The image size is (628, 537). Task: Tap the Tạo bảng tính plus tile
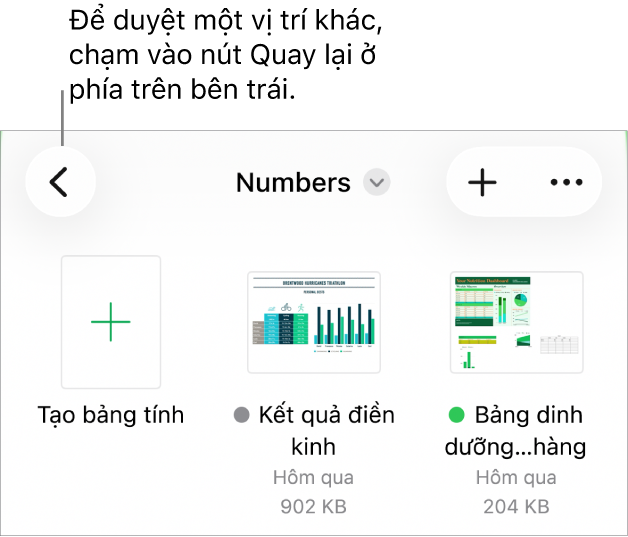(x=111, y=322)
